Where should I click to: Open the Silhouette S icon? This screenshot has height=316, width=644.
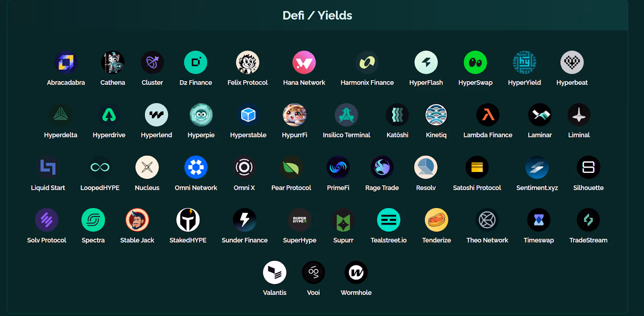[x=588, y=167]
